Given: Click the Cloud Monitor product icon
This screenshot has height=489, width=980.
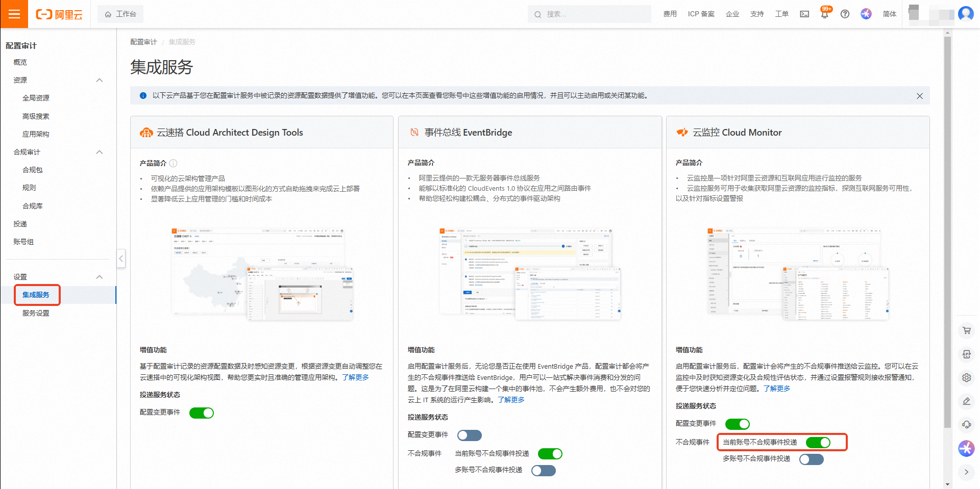Looking at the screenshot, I should tap(682, 133).
